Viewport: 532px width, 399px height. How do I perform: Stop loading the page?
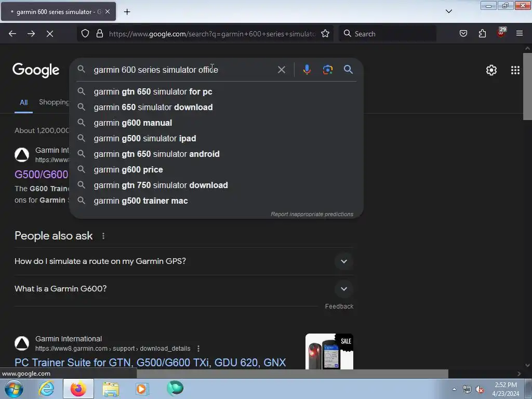point(49,34)
